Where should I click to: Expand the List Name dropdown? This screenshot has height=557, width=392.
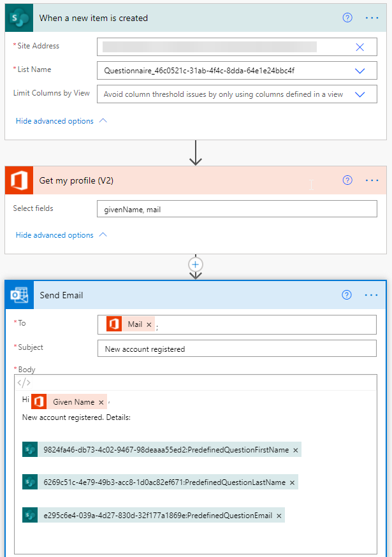pyautogui.click(x=359, y=71)
